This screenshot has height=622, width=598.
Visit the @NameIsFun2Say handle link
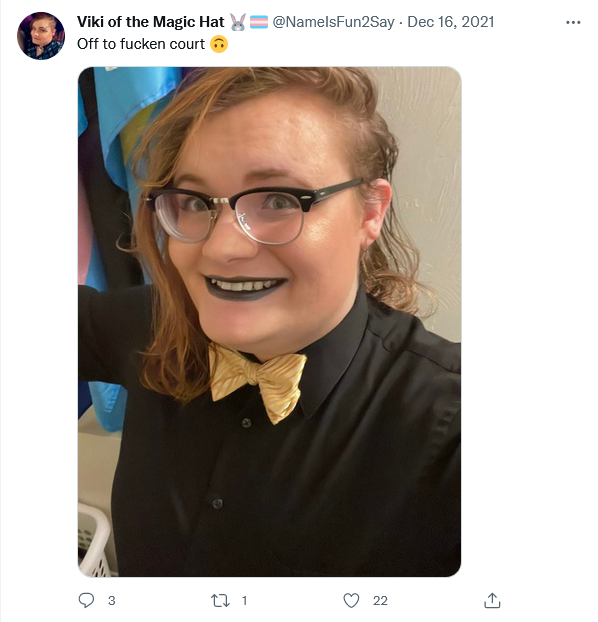click(333, 22)
